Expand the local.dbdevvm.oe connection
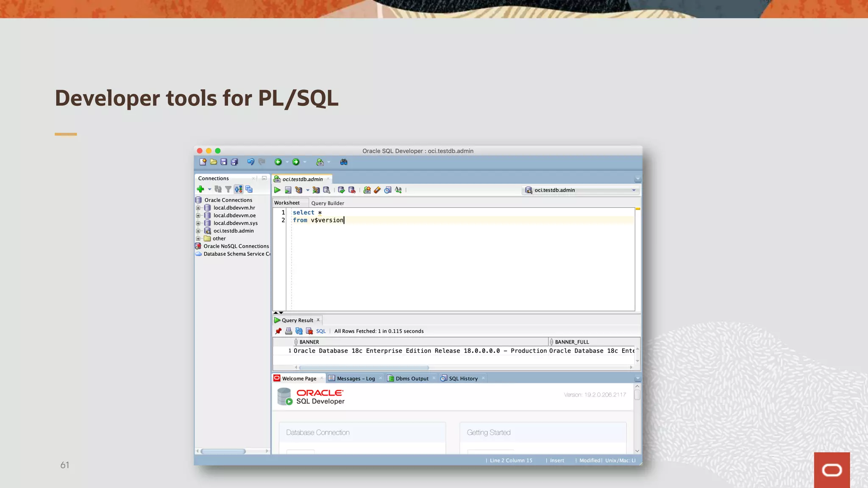Viewport: 868px width, 488px height. tap(198, 215)
